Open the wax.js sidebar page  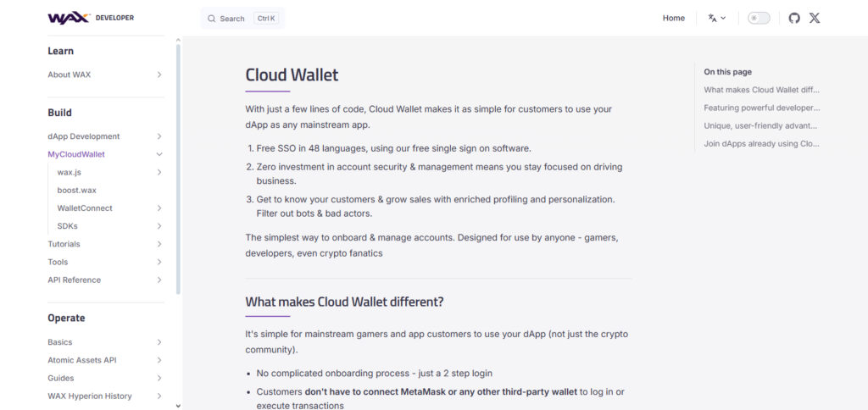coord(70,173)
